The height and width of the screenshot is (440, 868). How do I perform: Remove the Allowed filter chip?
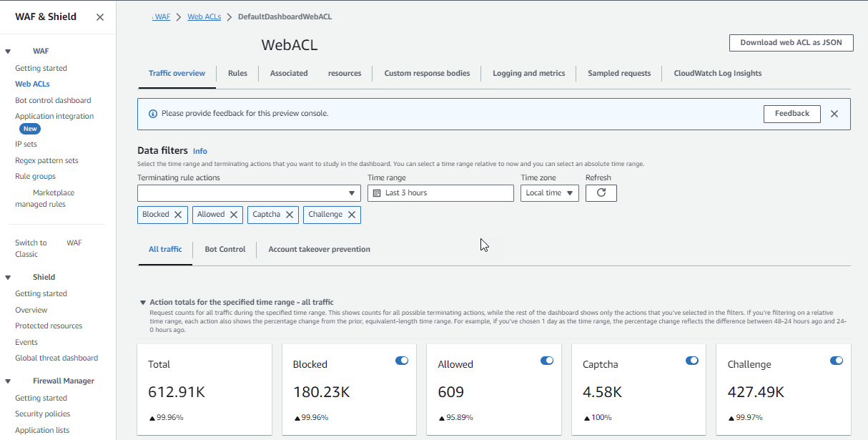tap(234, 215)
